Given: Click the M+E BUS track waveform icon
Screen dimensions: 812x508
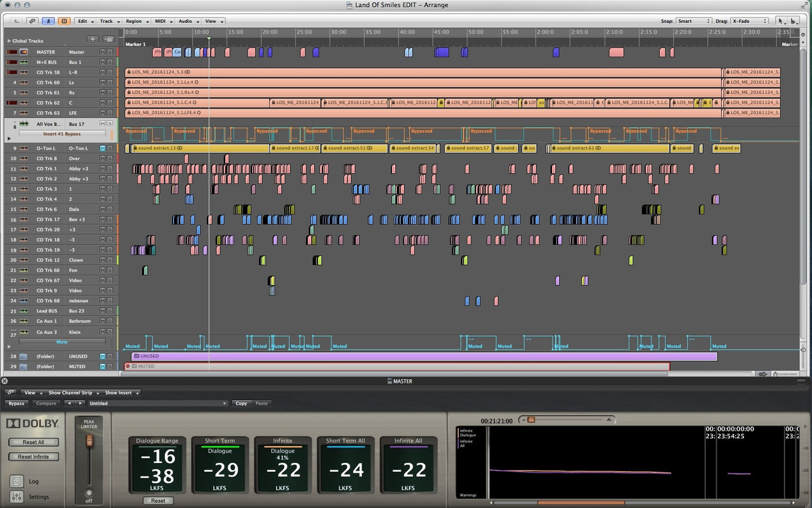Looking at the screenshot, I should (x=24, y=62).
